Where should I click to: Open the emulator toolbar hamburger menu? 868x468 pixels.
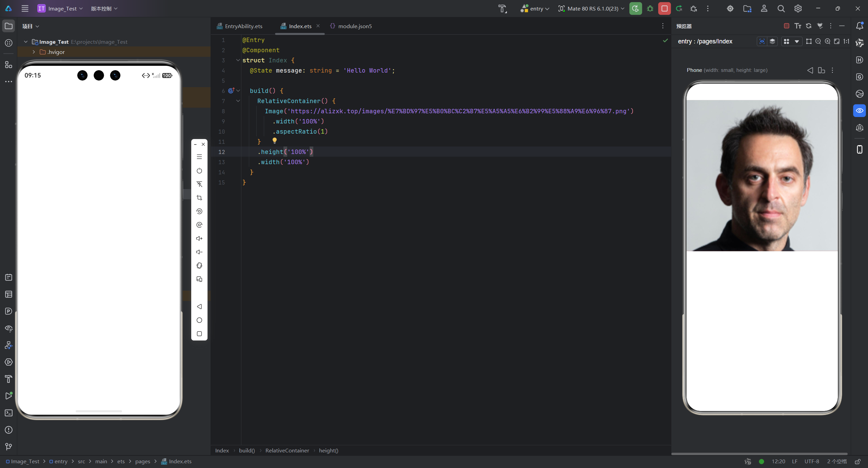[199, 157]
